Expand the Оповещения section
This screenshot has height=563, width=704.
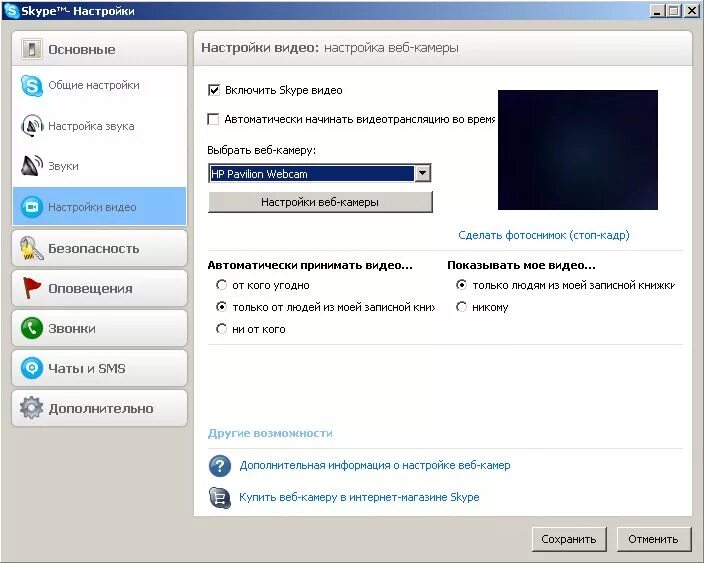tap(99, 288)
